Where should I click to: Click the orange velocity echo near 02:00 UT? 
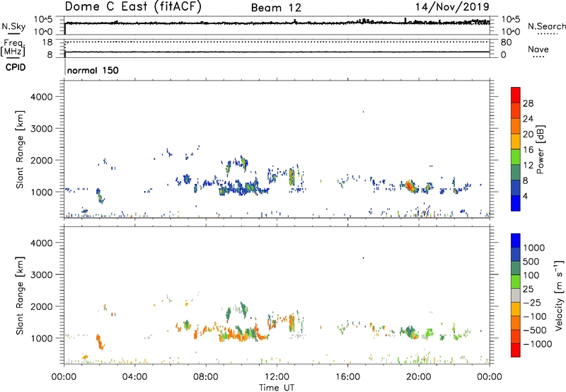(100, 342)
